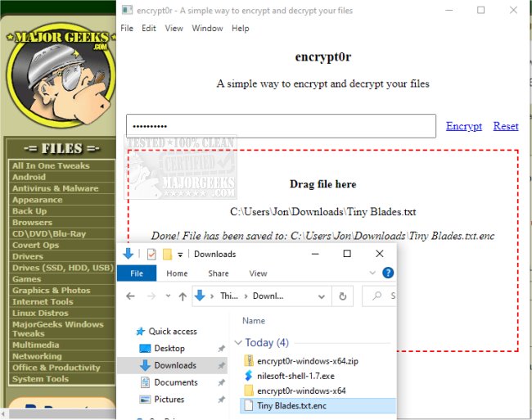The height and width of the screenshot is (420, 532).
Task: Click the browser horizontal scrollbar
Action: (x=61, y=414)
